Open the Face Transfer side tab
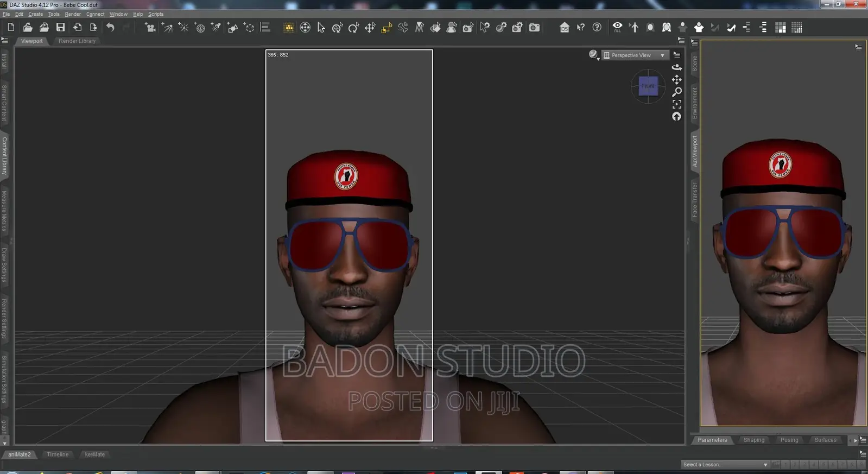Viewport: 868px width, 474px height. click(x=695, y=200)
